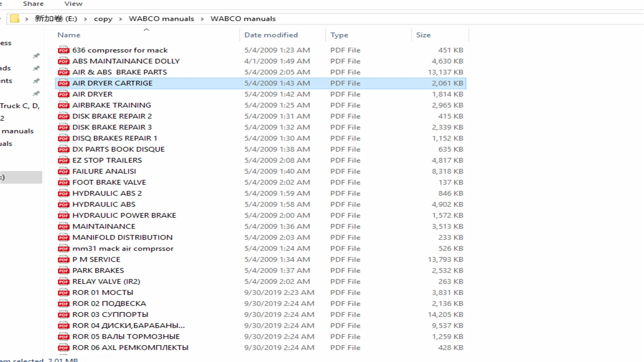This screenshot has width=644, height=362.
Task: Expand chevron after copy breadcrumb
Action: pyautogui.click(x=120, y=19)
